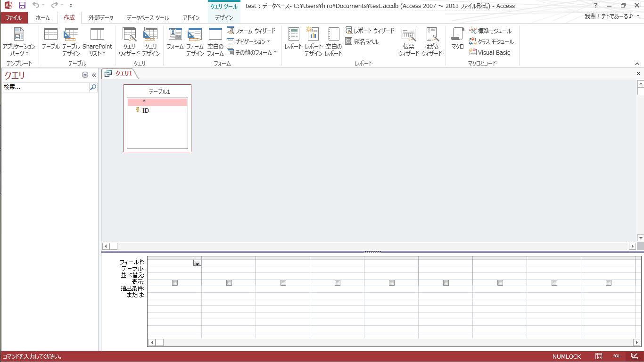
Task: Create a form with フォーム icon
Action: click(175, 39)
